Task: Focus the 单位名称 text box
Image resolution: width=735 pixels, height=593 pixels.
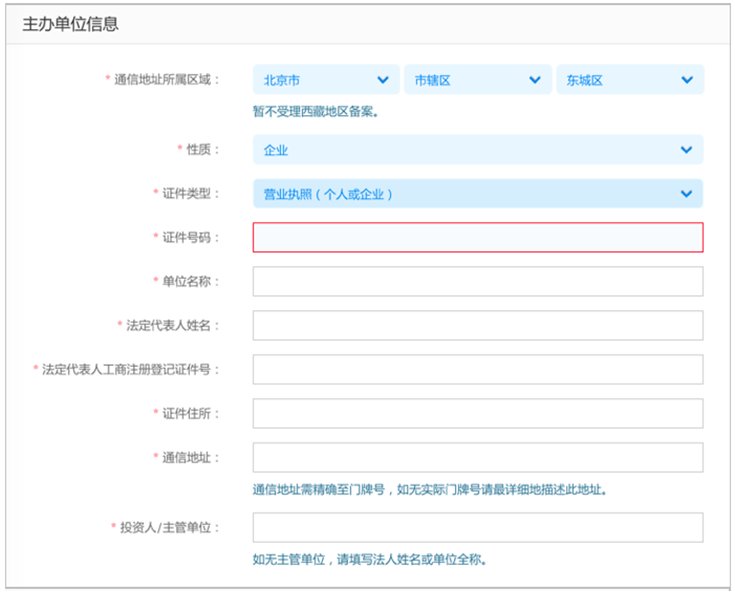Action: coord(477,282)
